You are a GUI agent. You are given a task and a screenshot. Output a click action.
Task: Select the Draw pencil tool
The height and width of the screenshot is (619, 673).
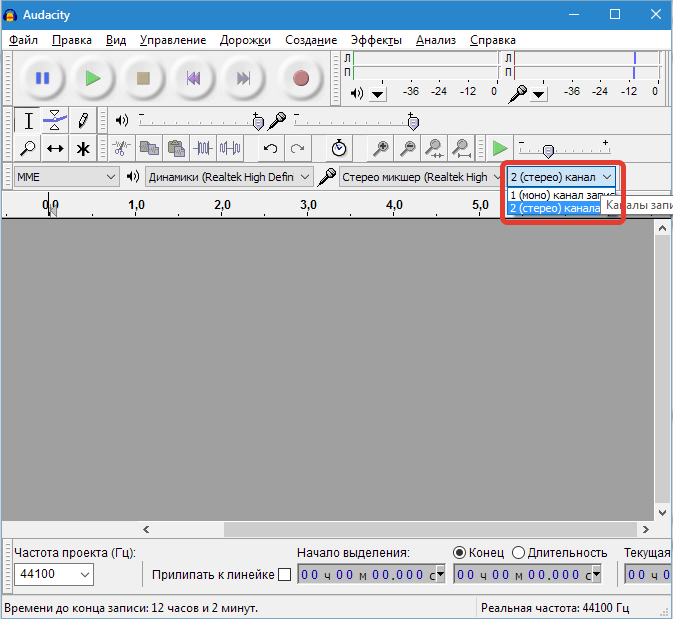(x=82, y=121)
